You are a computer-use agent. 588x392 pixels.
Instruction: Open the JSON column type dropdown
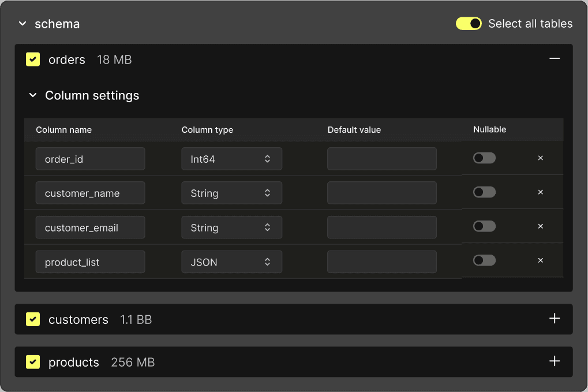point(231,262)
